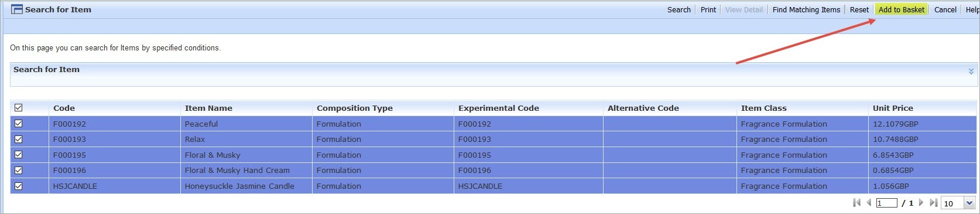980x214 pixels.
Task: Click Find Matching Items
Action: coord(806,9)
